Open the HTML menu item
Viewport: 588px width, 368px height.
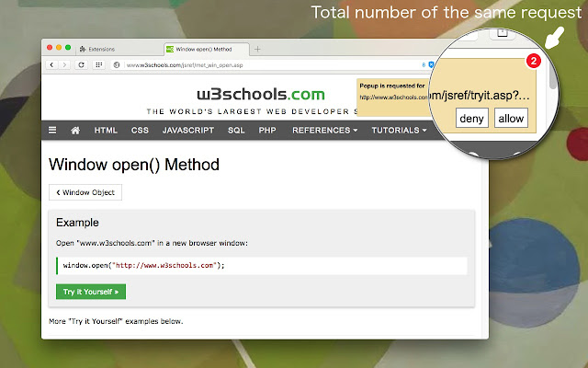click(106, 131)
